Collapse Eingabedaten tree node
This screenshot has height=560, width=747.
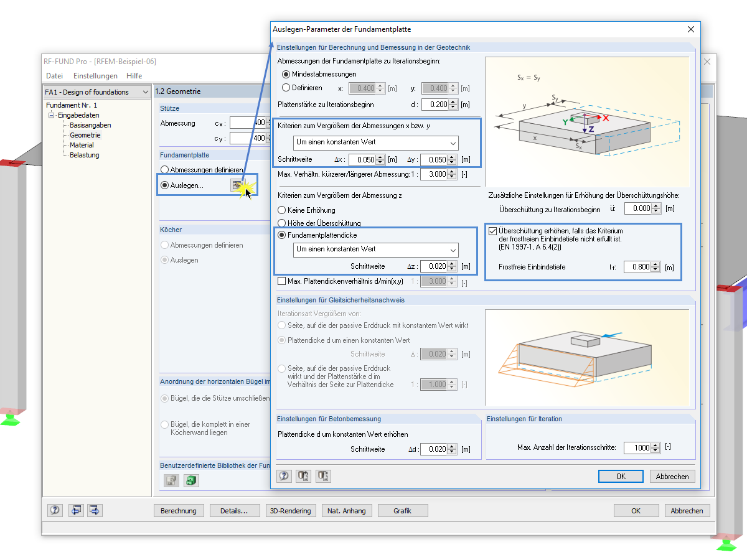51,115
